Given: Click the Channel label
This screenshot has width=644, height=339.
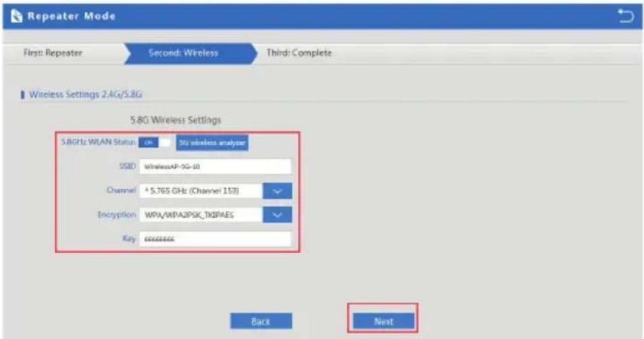Looking at the screenshot, I should (x=121, y=190).
